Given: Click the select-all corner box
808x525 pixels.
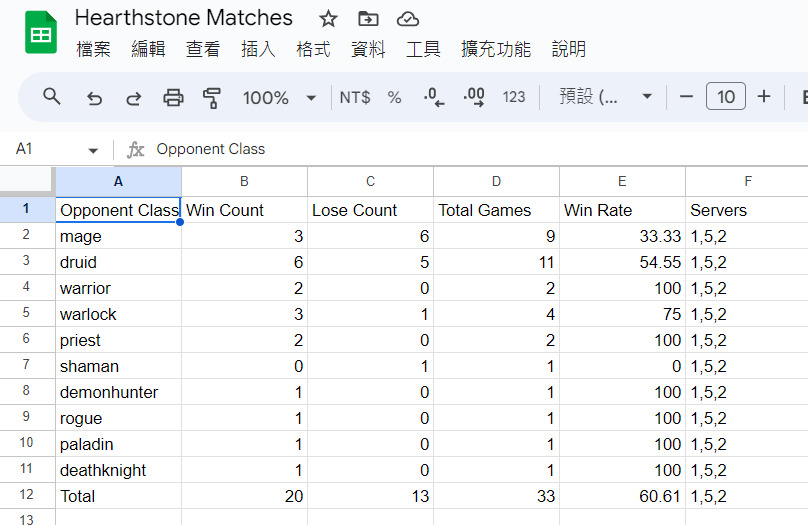Looking at the screenshot, I should [27, 181].
